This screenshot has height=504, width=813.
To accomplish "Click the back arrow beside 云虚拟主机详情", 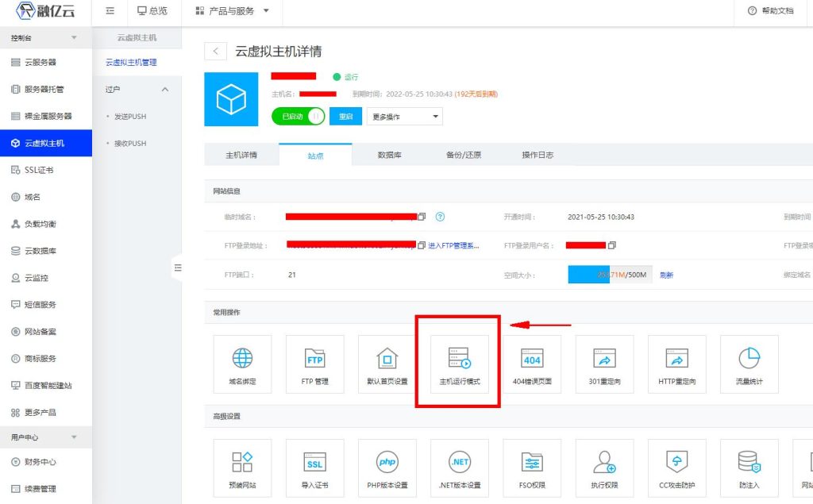I will pyautogui.click(x=215, y=52).
